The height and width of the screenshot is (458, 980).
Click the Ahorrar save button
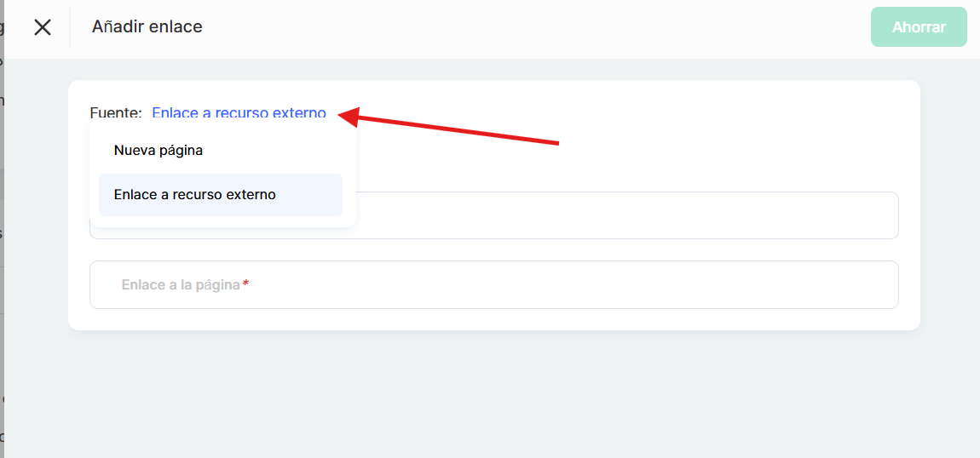(x=919, y=27)
